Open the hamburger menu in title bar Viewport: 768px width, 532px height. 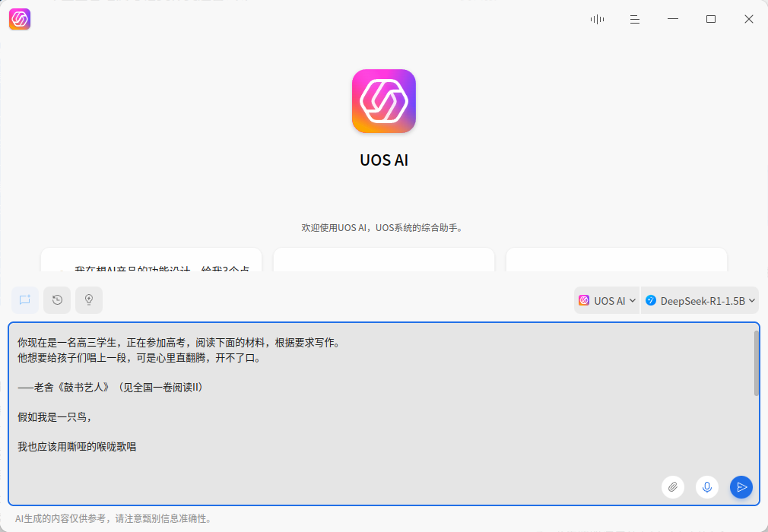635,19
